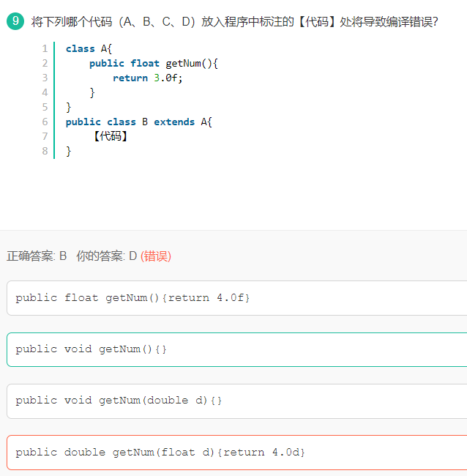The image size is (467, 476).
Task: Select the 'public double getNum(float d)' answer option
Action: 236,453
